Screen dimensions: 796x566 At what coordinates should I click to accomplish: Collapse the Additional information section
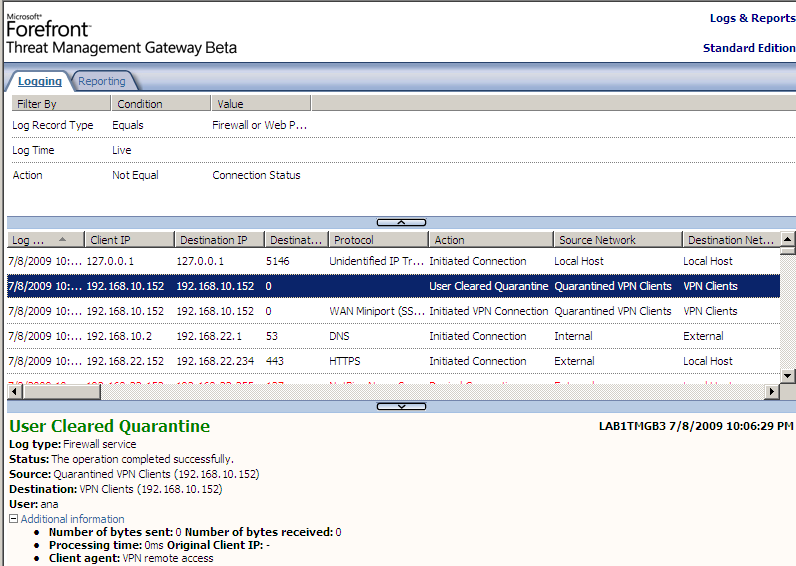(14, 519)
